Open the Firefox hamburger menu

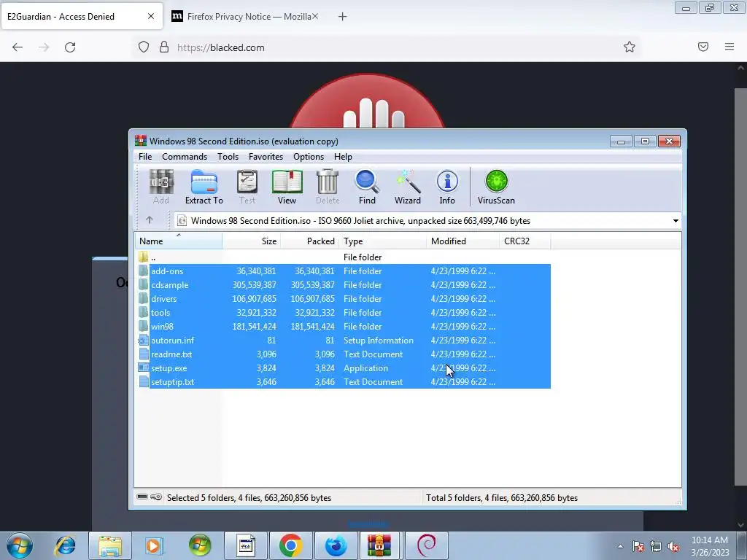click(729, 47)
